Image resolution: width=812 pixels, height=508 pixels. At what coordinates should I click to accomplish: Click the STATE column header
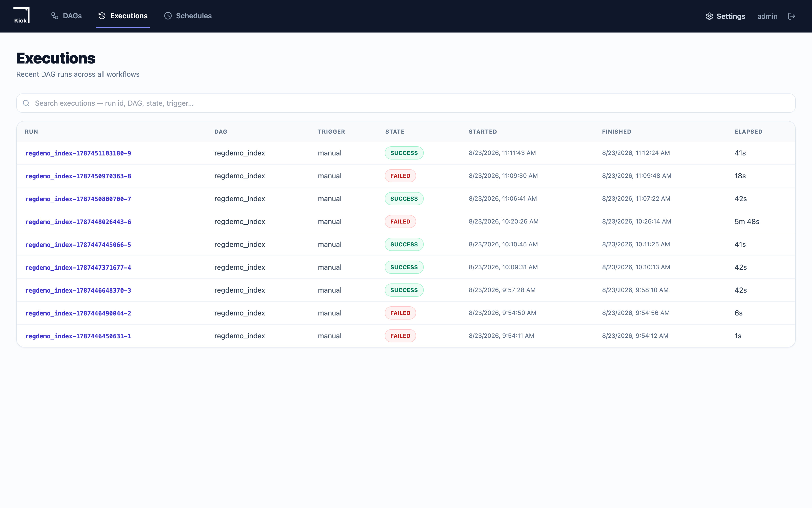395,132
